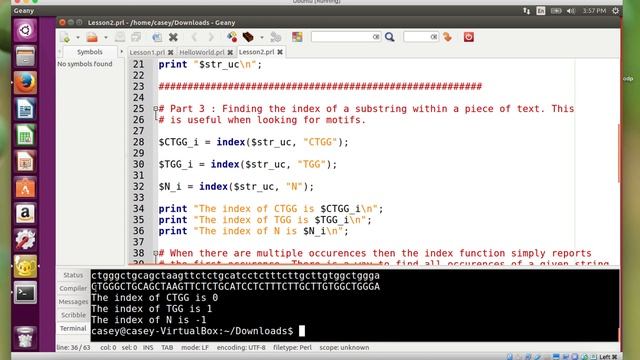Open the Ubuntu Dash from the launcher
Image resolution: width=640 pixels, height=360 pixels.
25,30
